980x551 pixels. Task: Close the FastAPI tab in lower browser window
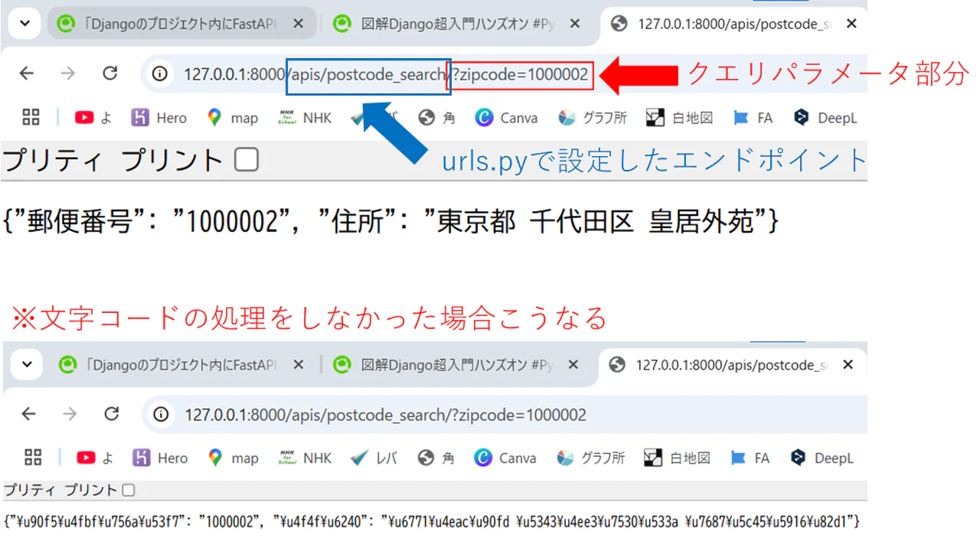coord(299,365)
